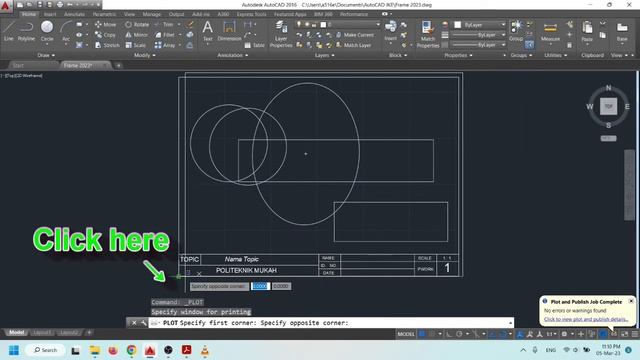Click the Measure tool

tap(550, 31)
